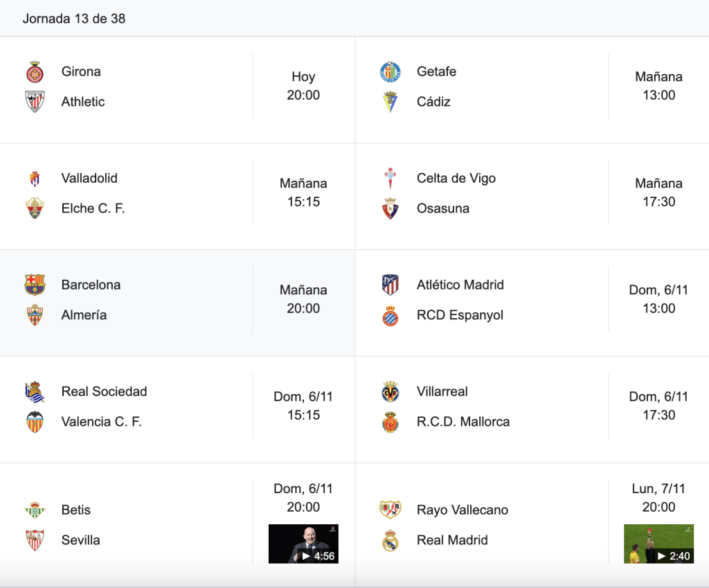
Task: Play the Rayo Vallecano match video thumbnail
Action: (659, 544)
